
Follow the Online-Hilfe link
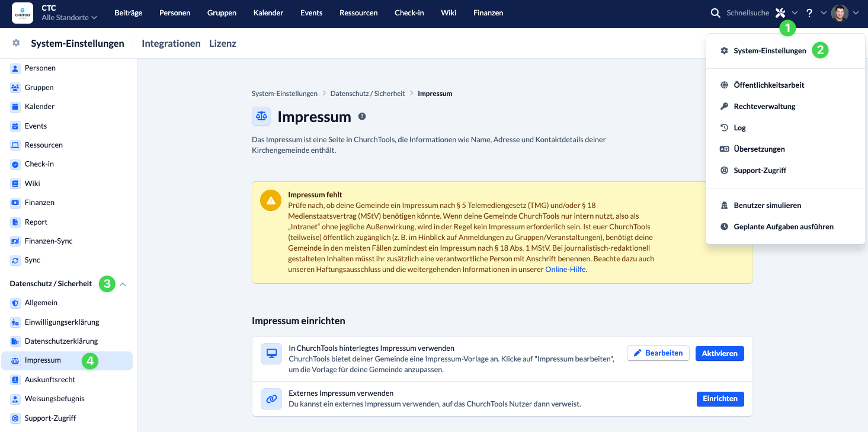[x=565, y=270]
